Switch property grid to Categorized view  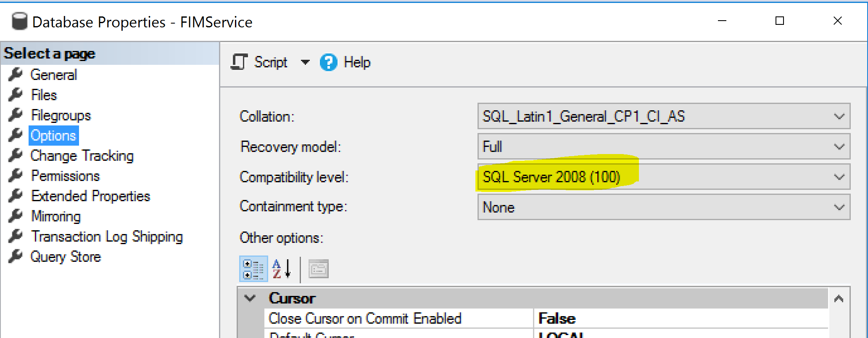click(253, 269)
